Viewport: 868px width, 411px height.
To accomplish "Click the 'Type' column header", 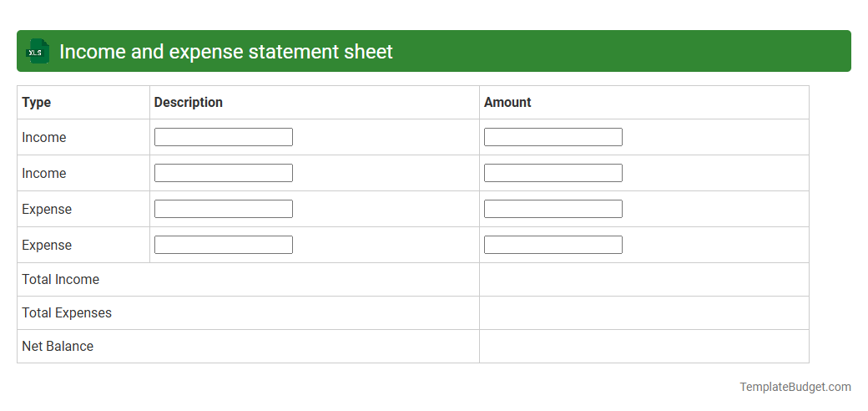I will click(x=37, y=103).
